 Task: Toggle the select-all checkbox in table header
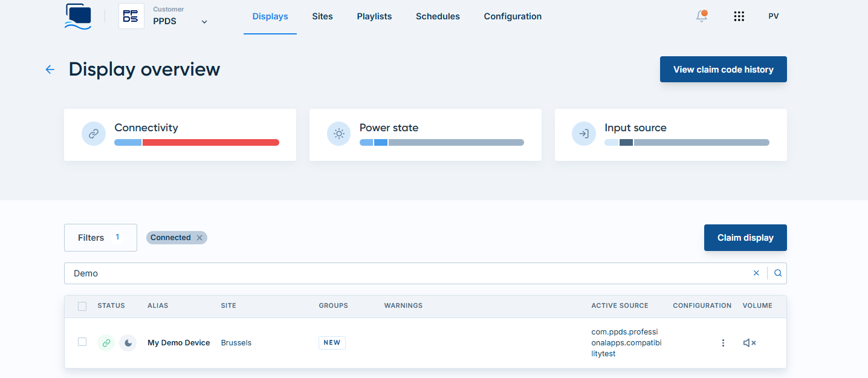[x=82, y=306]
